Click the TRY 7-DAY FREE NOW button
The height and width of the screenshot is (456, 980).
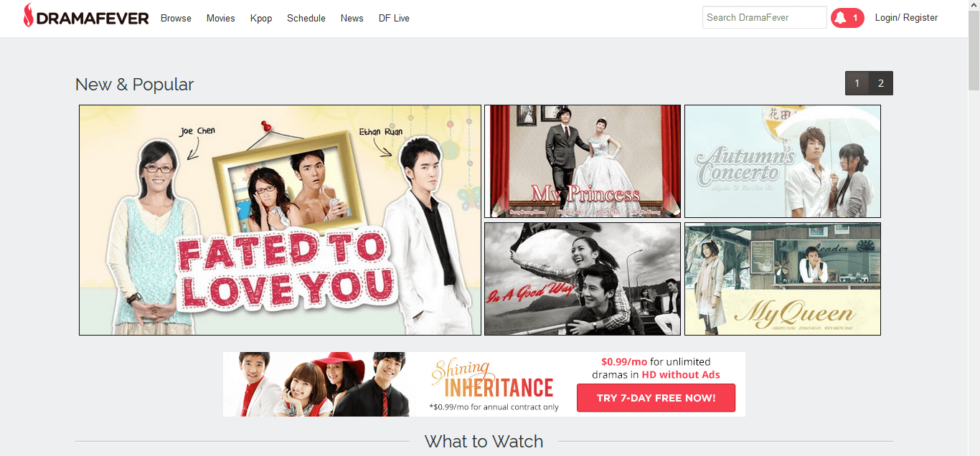655,397
